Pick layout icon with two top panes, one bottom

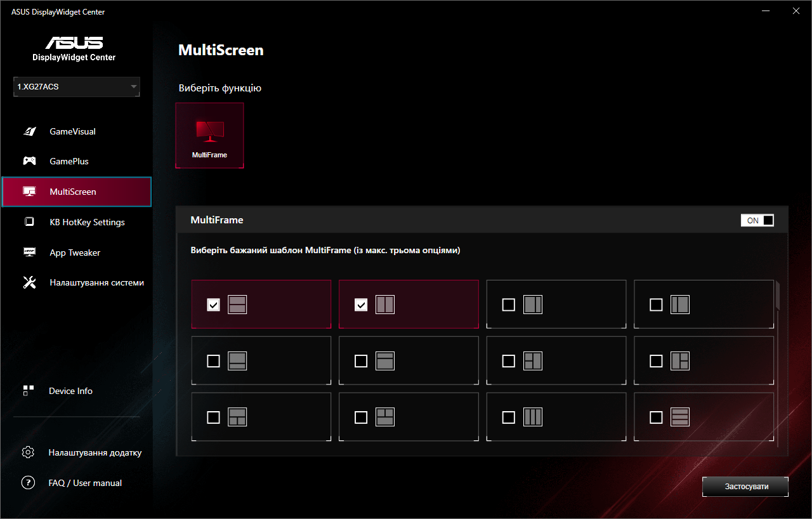pyautogui.click(x=385, y=417)
